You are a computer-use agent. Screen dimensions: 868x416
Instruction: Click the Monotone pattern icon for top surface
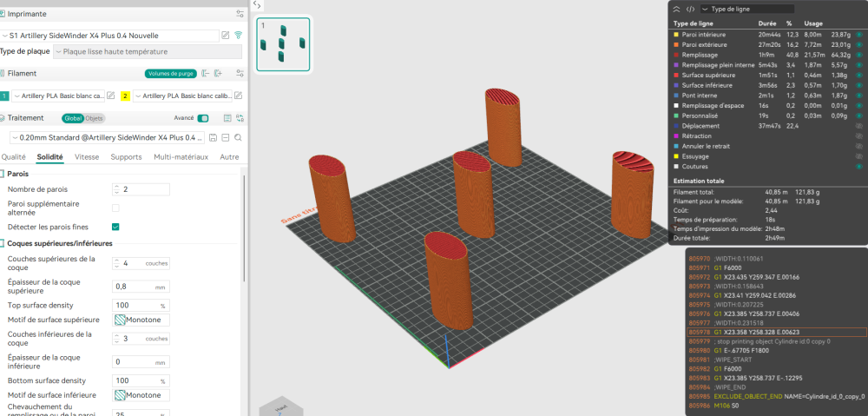click(120, 320)
